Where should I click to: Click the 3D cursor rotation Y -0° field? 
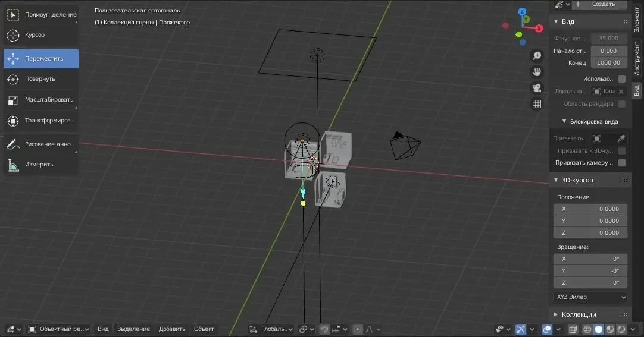click(590, 271)
